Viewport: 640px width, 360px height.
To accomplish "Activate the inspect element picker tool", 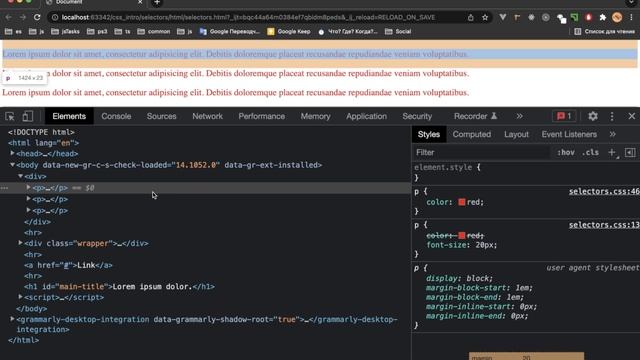I will (x=10, y=116).
